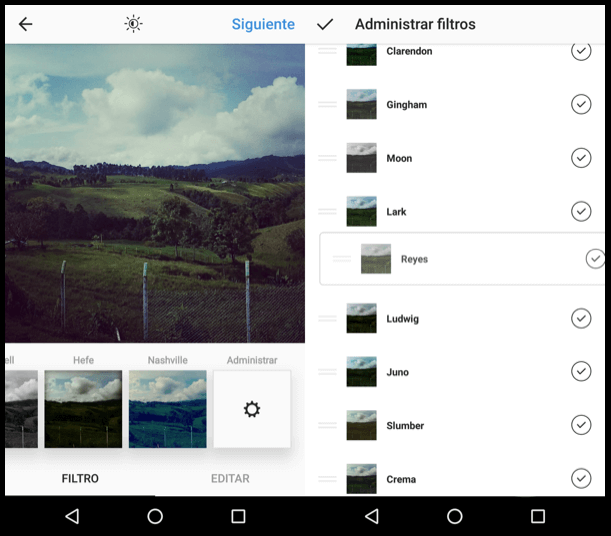The width and height of the screenshot is (611, 536).
Task: Tap the Lark filter preview thumbnail
Action: coord(362,211)
